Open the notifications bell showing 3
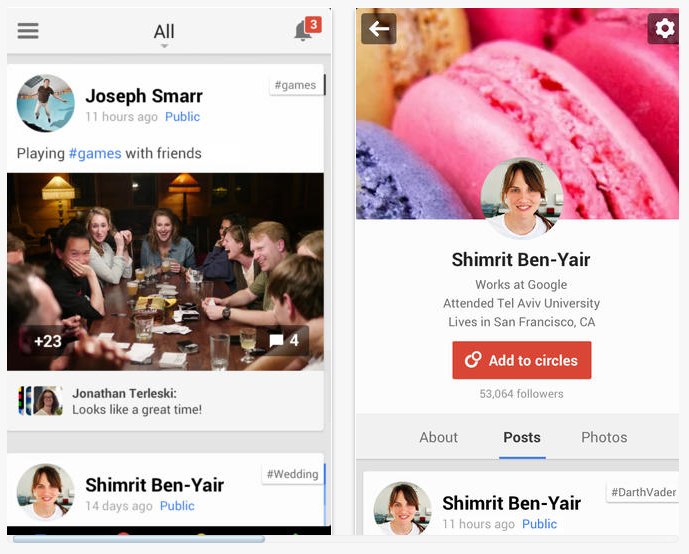 click(x=308, y=29)
